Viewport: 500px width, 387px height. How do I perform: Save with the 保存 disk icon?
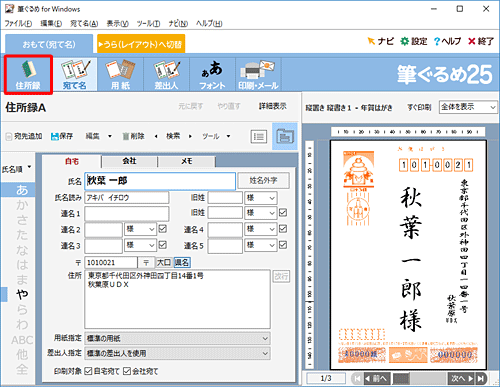click(62, 136)
